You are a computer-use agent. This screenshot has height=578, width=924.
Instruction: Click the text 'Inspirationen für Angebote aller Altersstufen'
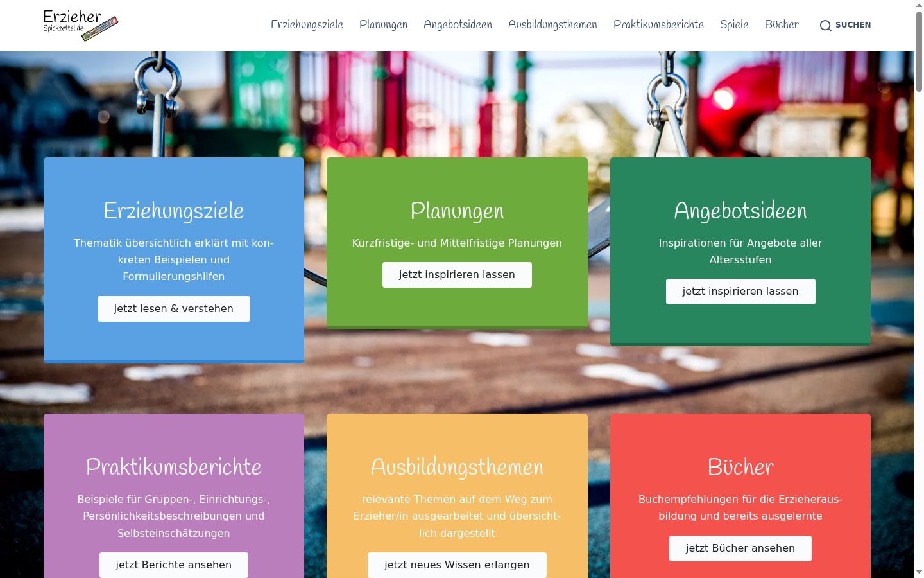[740, 252]
